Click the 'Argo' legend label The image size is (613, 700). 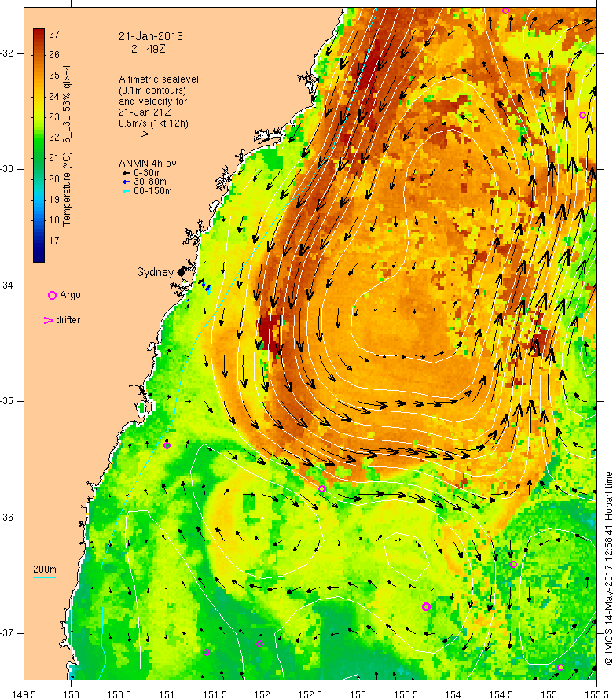[x=70, y=295]
